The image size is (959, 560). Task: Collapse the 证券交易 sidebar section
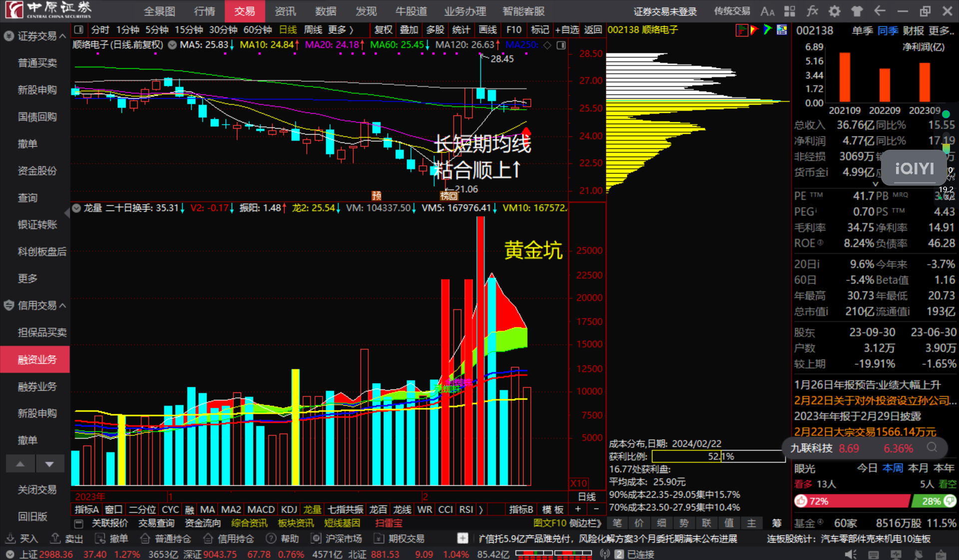[62, 36]
